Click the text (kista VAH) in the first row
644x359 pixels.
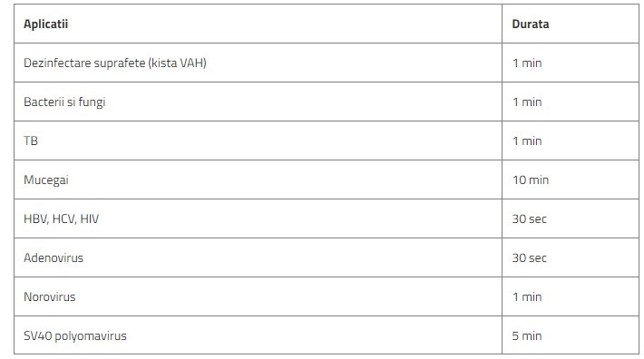(x=178, y=63)
